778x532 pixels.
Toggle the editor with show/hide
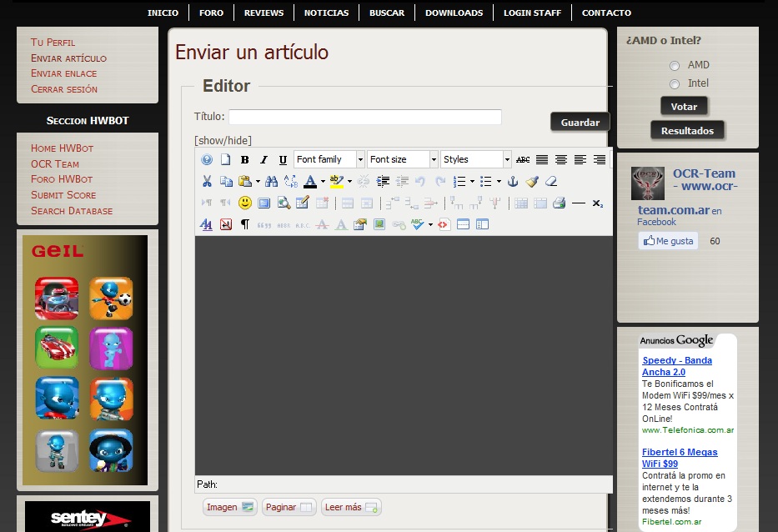(223, 140)
